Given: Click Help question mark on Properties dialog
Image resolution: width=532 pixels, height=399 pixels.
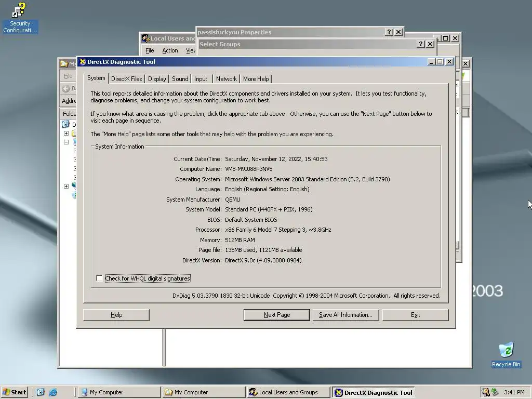Looking at the screenshot, I should [x=389, y=32].
